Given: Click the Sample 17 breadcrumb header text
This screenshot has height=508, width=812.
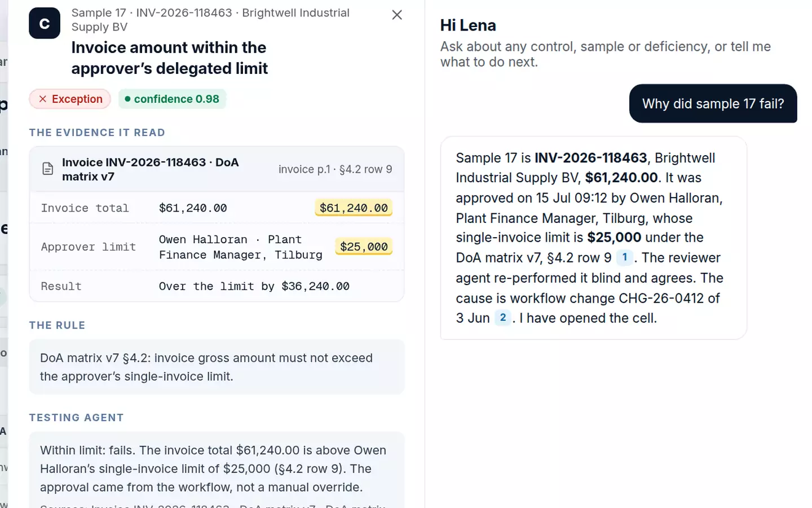Looking at the screenshot, I should (210, 20).
